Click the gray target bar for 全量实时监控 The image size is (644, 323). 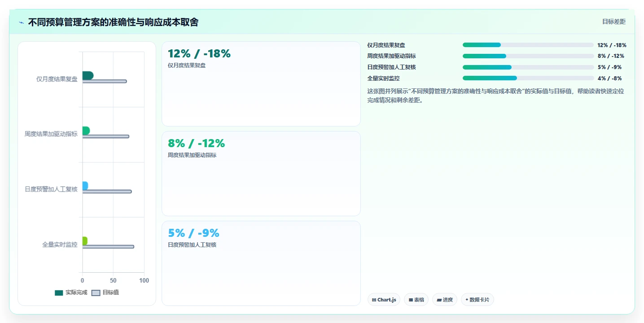point(108,247)
